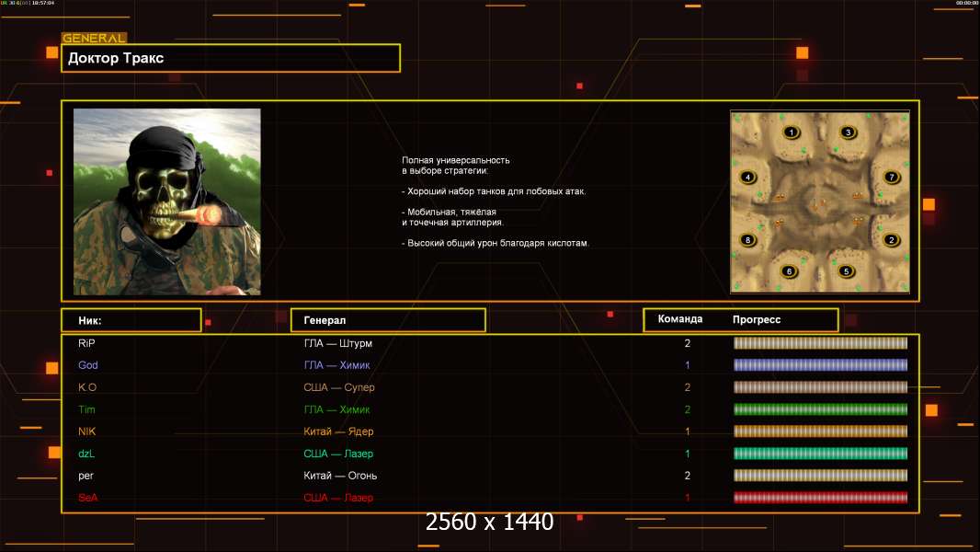Click the Команда column header
This screenshot has width=980, height=552.
coord(680,319)
